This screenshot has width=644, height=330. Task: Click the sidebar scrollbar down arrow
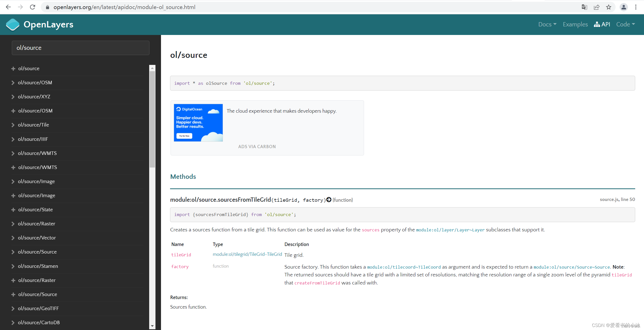coord(152,326)
